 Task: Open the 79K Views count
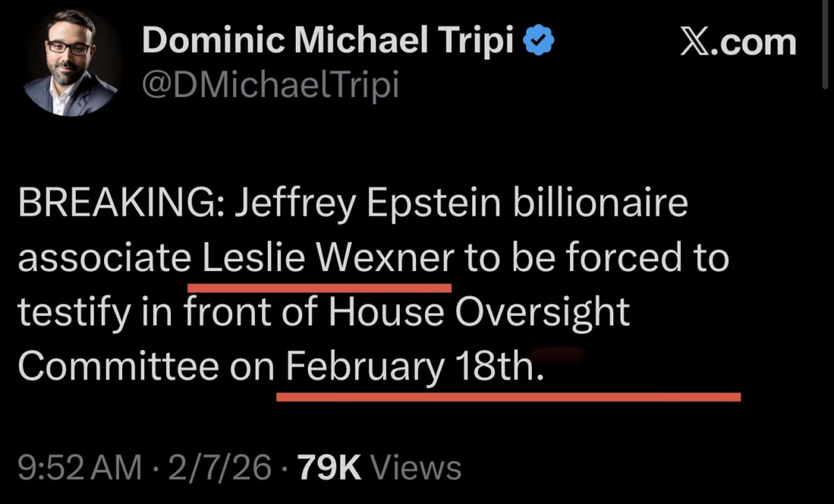(x=378, y=467)
